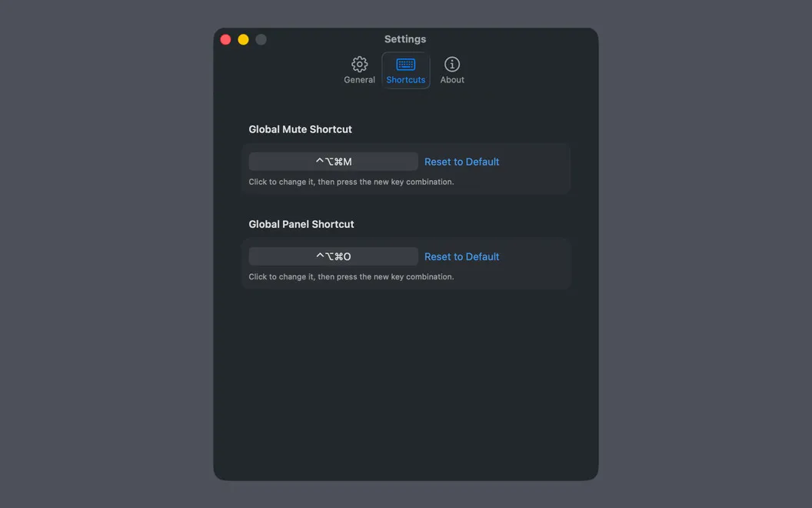Click the Settings window title

(x=405, y=39)
